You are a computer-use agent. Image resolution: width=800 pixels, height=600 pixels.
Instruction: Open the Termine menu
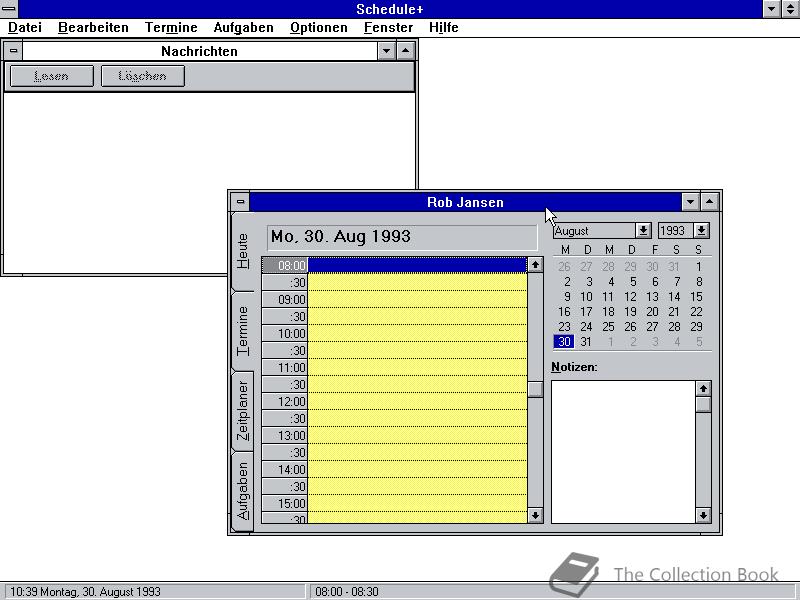[x=171, y=28]
